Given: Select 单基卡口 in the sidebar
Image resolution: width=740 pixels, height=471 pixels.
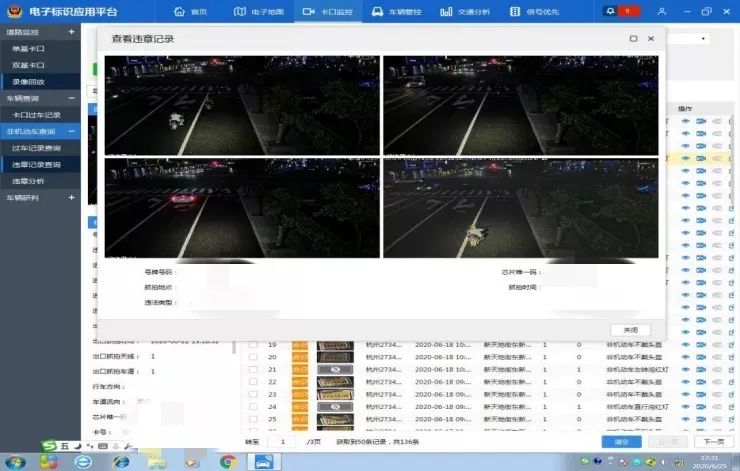Looking at the screenshot, I should point(40,49).
